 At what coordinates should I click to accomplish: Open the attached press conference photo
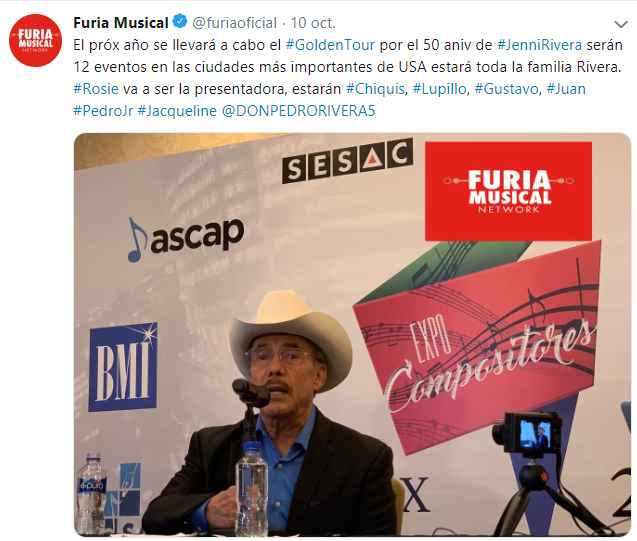[x=352, y=334]
